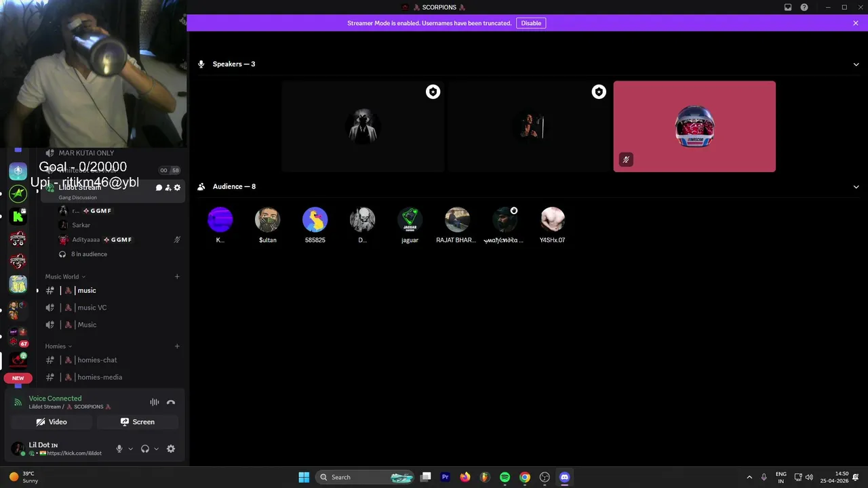Open Discord Inbox in title bar
Screen dimensions: 868x488
click(788, 7)
